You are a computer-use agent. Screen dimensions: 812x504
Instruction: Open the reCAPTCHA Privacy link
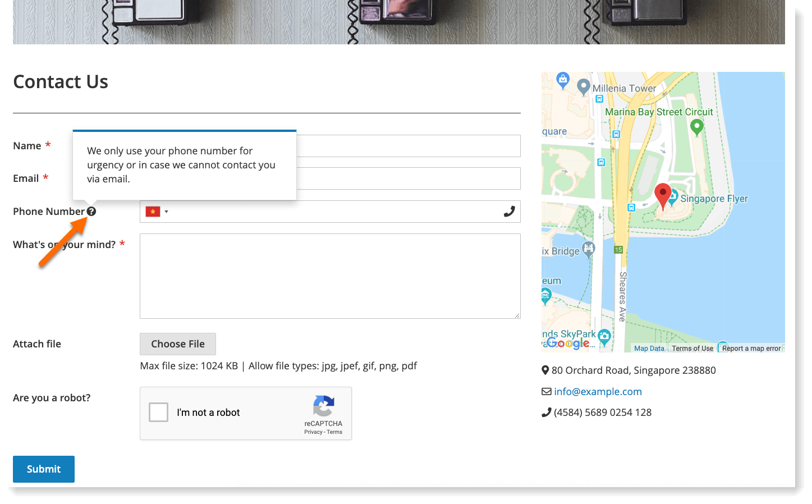click(x=313, y=432)
